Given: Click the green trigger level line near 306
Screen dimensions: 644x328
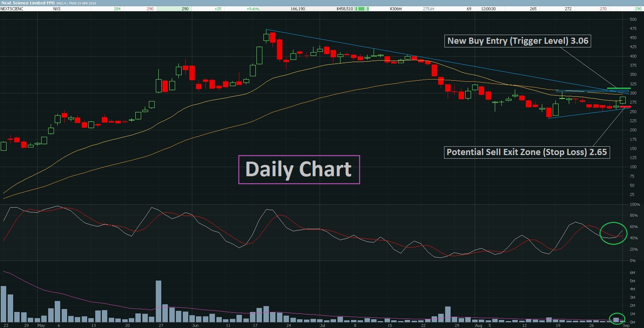Looking at the screenshot, I should point(619,88).
